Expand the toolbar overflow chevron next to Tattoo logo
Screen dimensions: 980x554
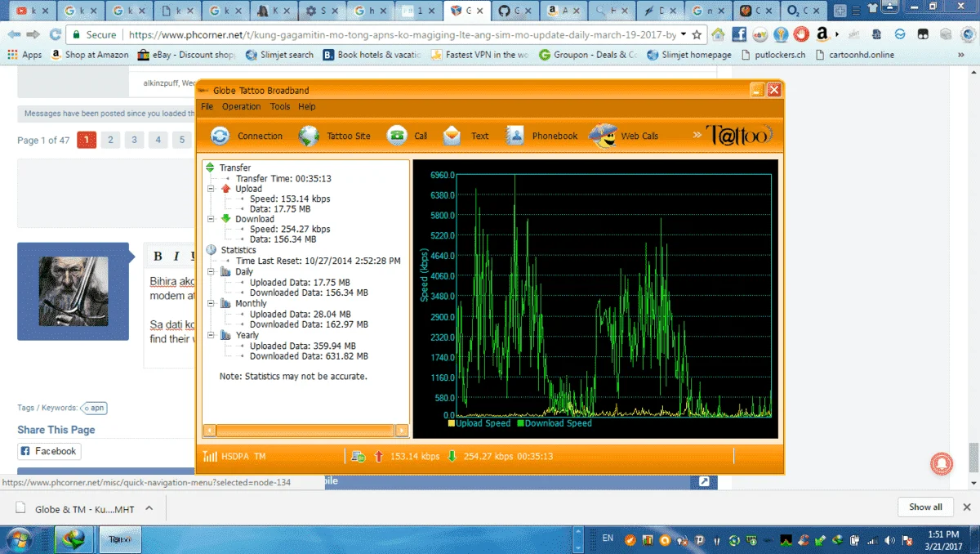coord(697,136)
